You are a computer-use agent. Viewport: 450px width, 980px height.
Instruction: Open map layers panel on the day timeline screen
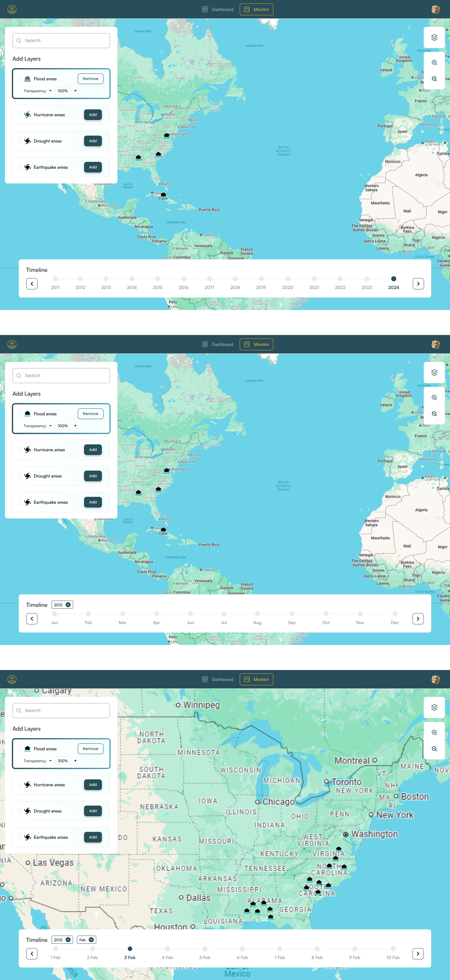[x=434, y=707]
